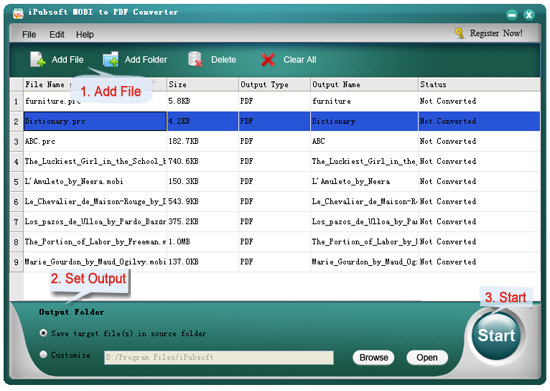Click the Register Now! link

tap(496, 33)
